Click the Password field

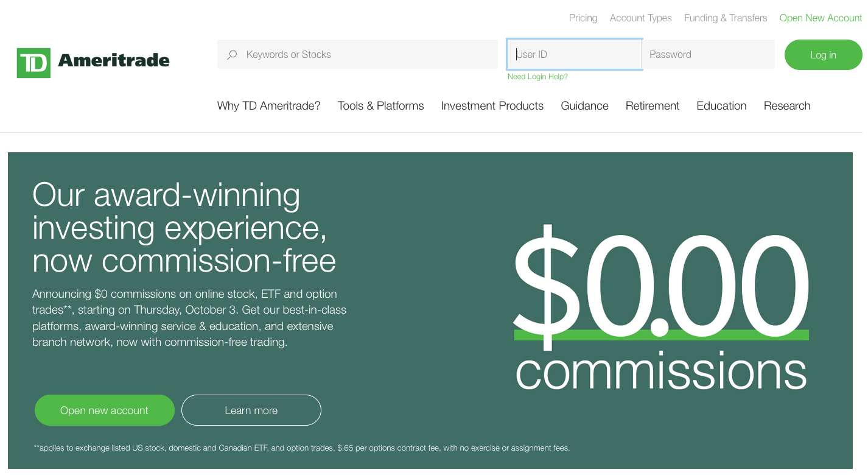pyautogui.click(x=709, y=54)
